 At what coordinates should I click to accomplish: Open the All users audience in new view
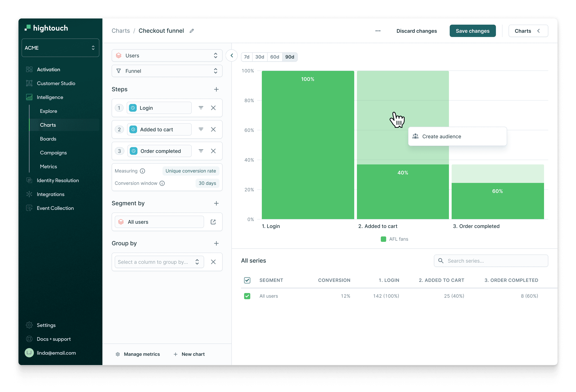click(x=213, y=222)
